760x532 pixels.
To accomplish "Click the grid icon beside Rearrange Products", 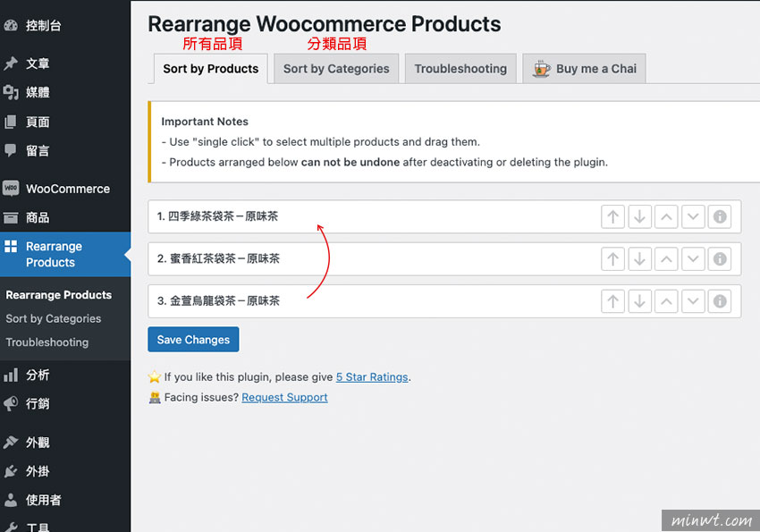I will 11,246.
